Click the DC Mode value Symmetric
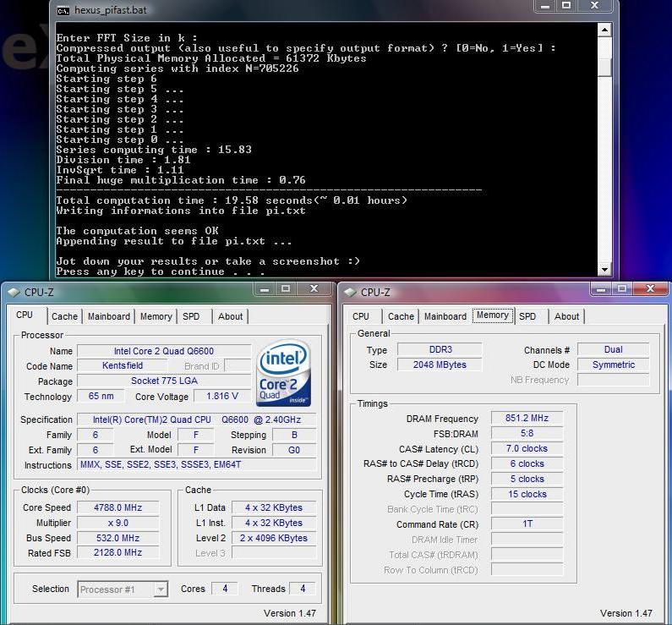The image size is (672, 625). click(x=614, y=365)
